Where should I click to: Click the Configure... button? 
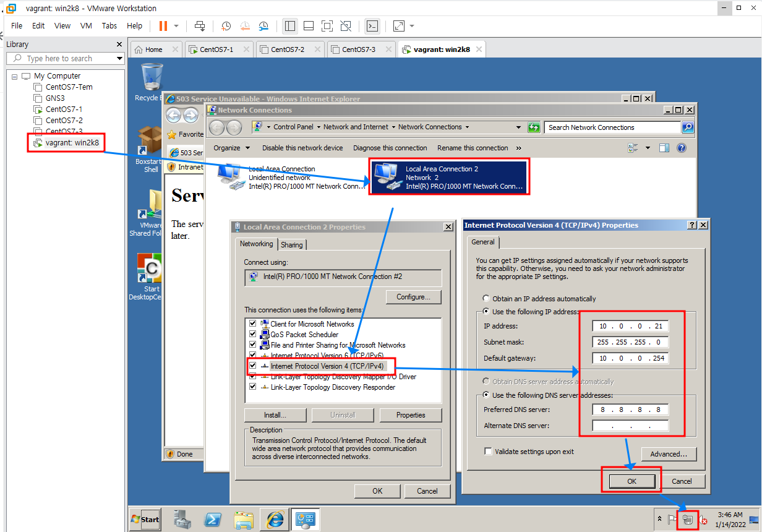point(414,297)
